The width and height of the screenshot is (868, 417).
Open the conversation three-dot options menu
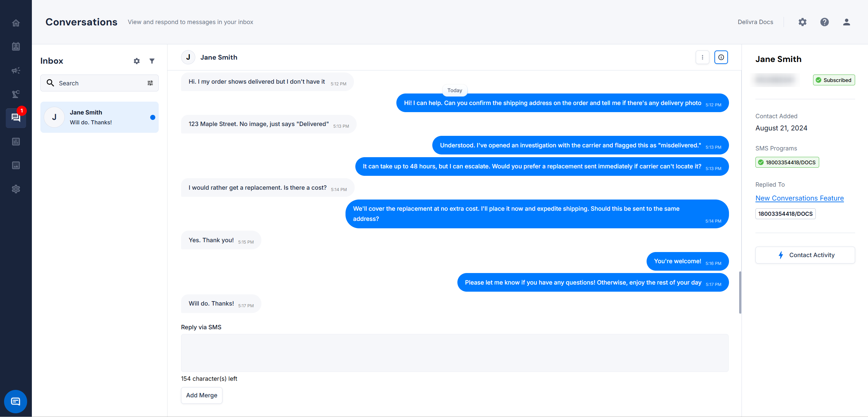click(702, 57)
